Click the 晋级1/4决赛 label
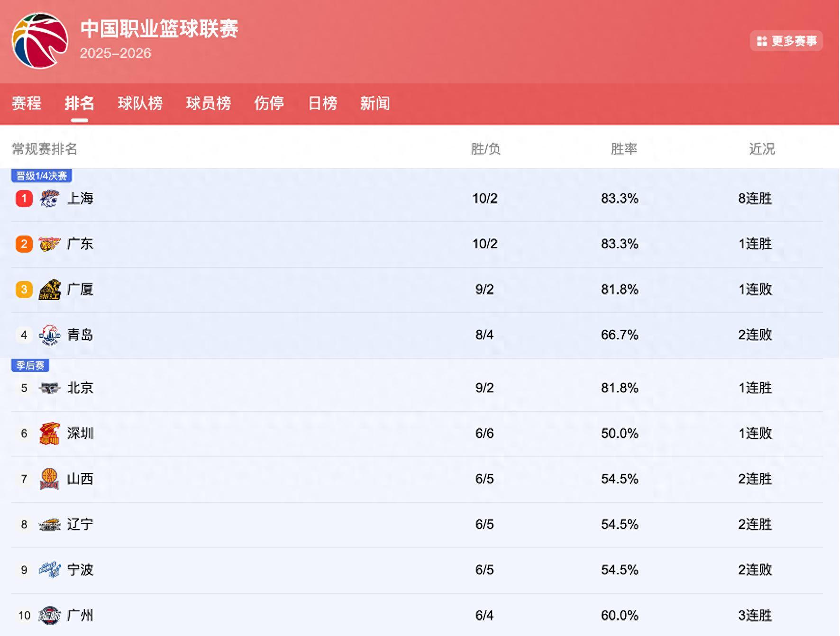Viewport: 840px width, 636px height. [41, 176]
